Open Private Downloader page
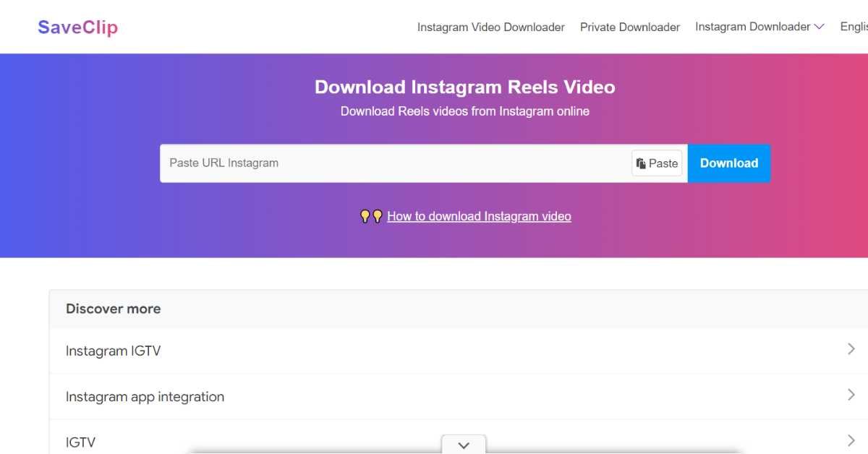Image resolution: width=868 pixels, height=454 pixels. [630, 27]
